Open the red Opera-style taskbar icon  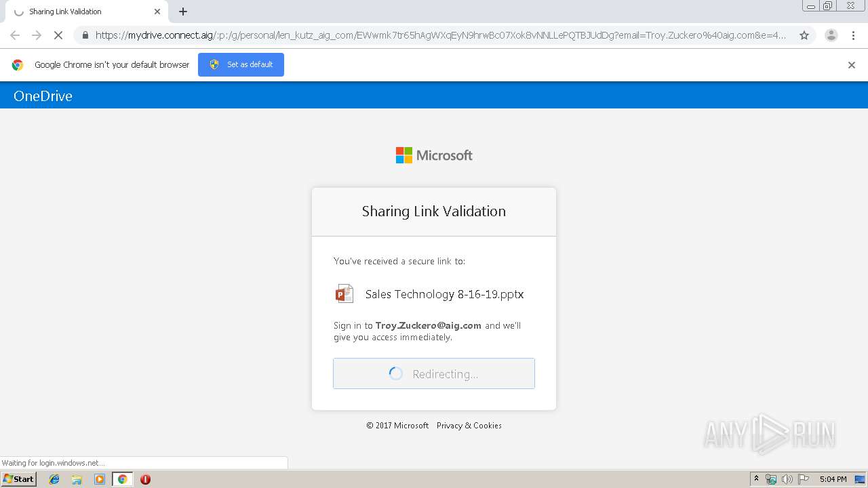tap(145, 479)
